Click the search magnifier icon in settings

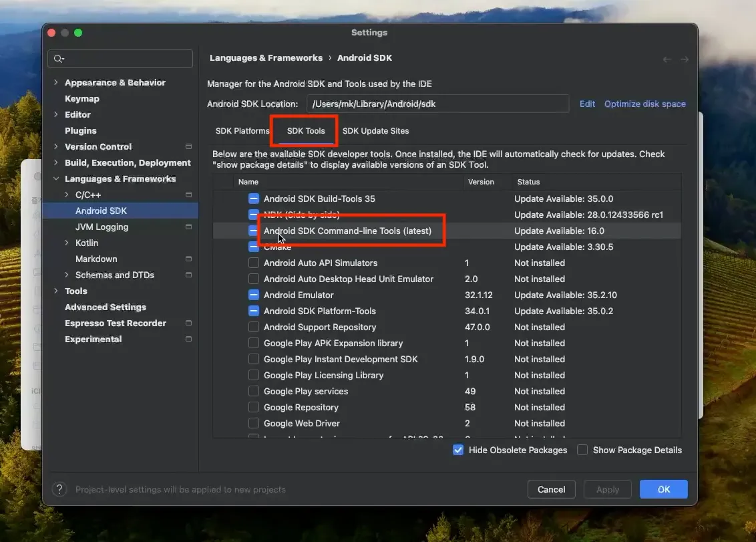point(59,58)
